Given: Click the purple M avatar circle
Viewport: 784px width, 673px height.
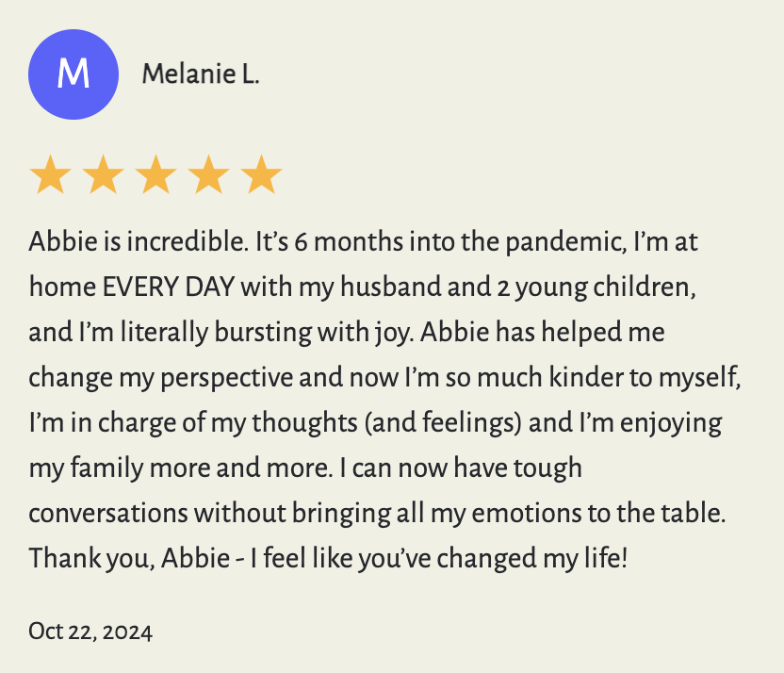Looking at the screenshot, I should coord(73,74).
